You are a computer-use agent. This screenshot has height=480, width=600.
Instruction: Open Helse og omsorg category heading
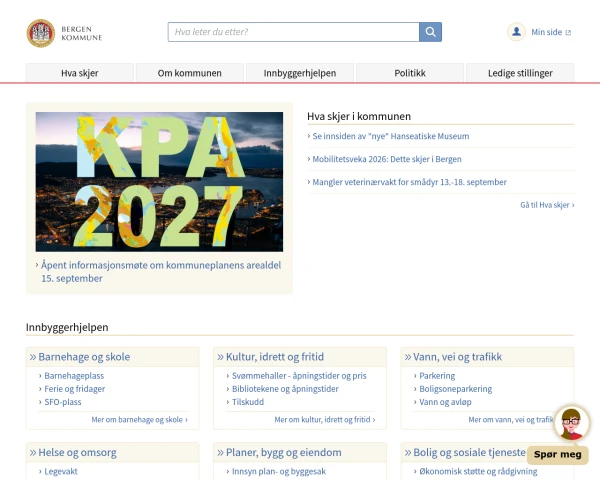click(77, 452)
